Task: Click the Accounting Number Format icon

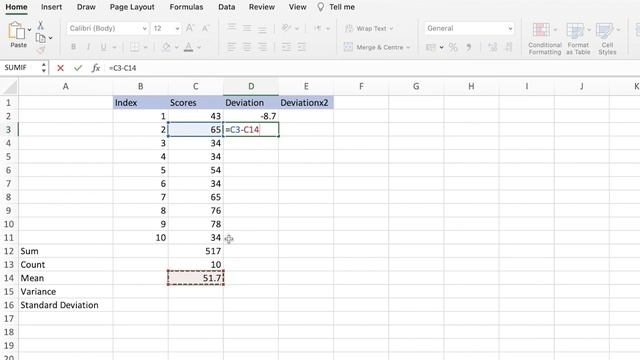Action: [431, 47]
